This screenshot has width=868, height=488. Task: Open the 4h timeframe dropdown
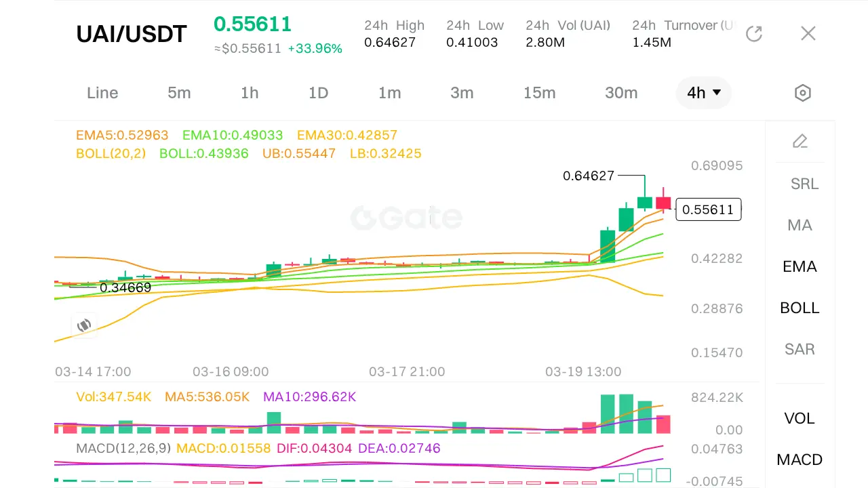point(704,93)
